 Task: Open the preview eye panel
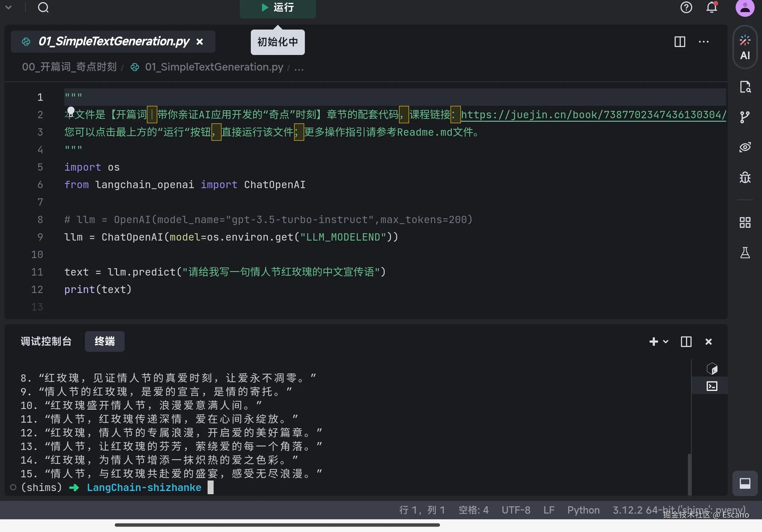point(745,147)
